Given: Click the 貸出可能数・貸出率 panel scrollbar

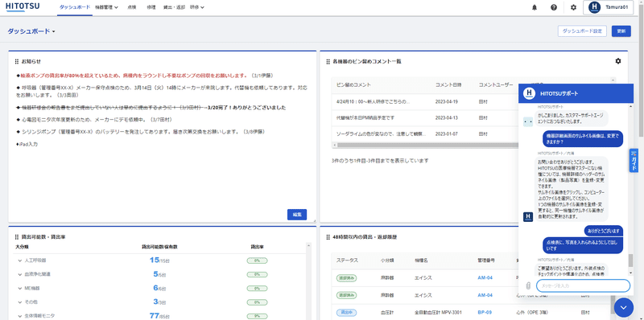Looking at the screenshot, I should (308, 281).
